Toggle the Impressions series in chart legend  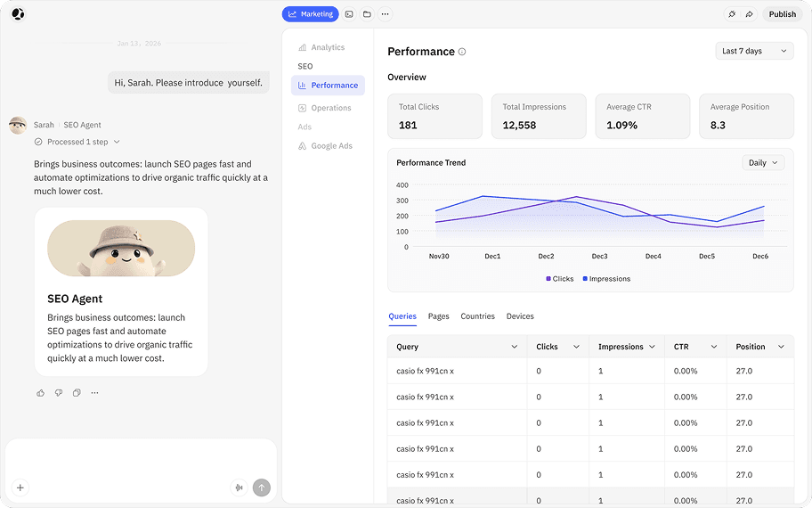point(606,279)
